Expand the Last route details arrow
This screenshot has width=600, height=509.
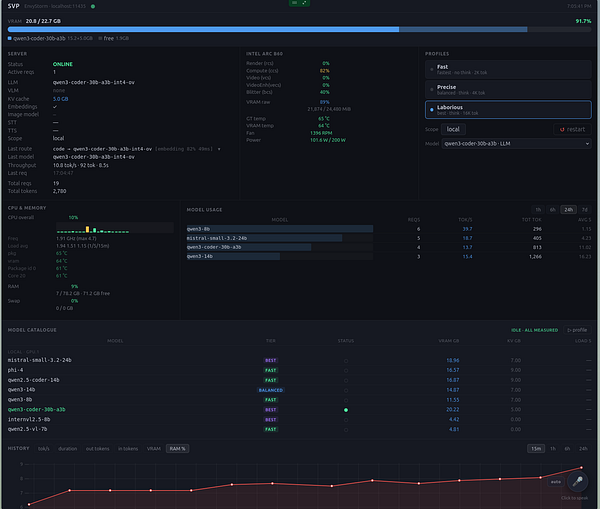pos(219,149)
